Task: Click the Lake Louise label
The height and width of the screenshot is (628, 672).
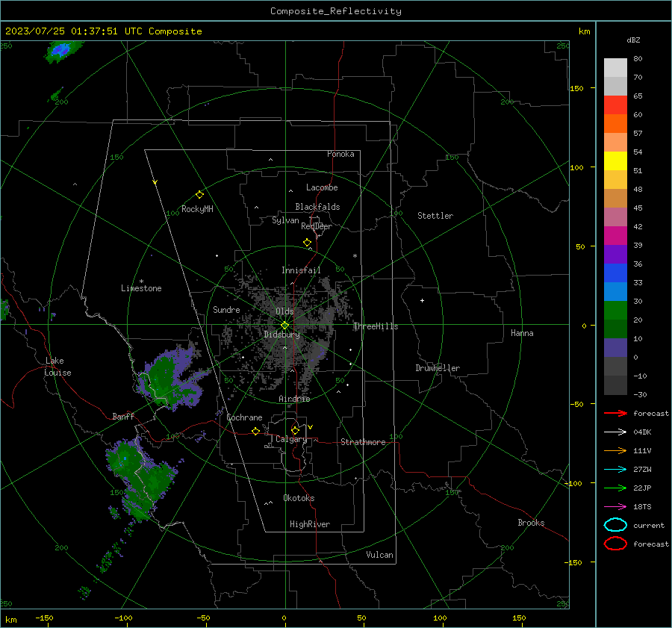Action: tap(57, 367)
